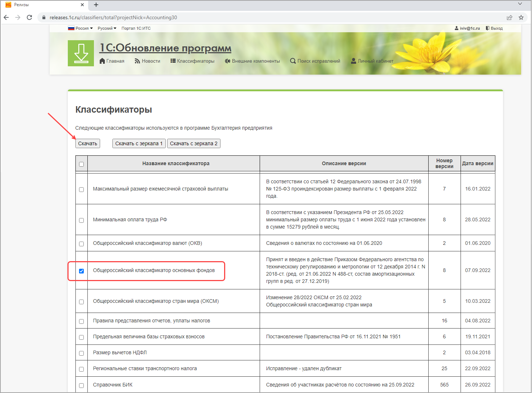Click Выход to log out

(x=494, y=28)
